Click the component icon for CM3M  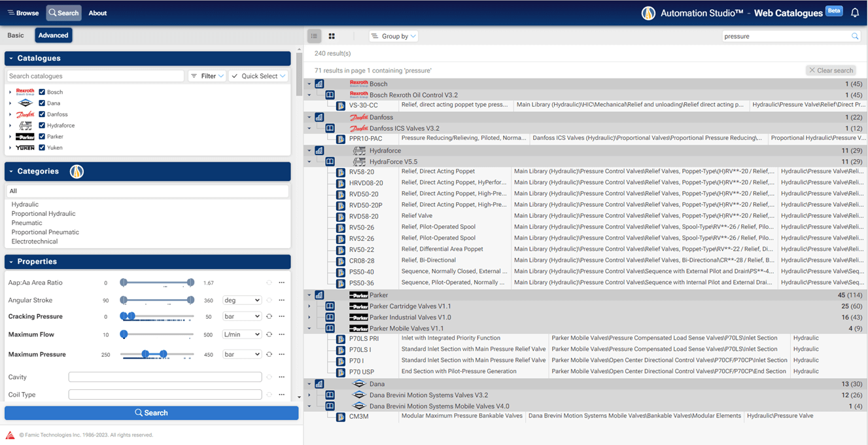pos(341,417)
